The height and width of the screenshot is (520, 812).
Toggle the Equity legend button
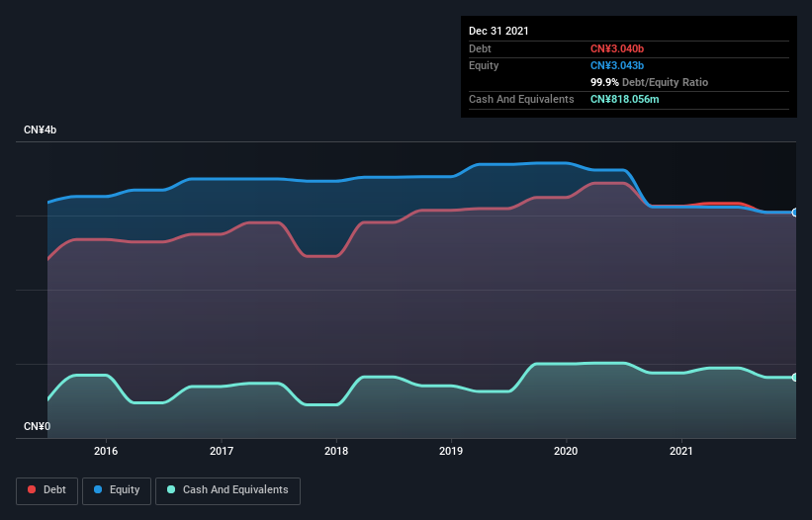117,490
